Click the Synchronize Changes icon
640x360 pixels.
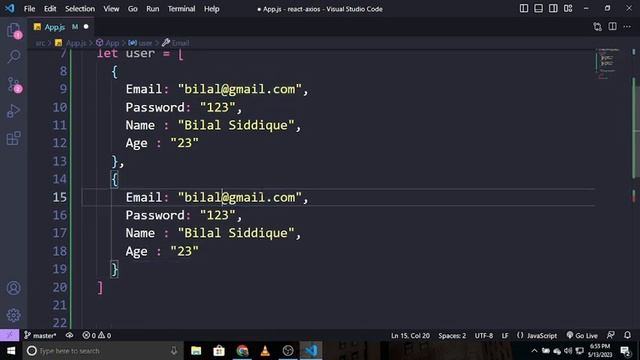coord(69,336)
